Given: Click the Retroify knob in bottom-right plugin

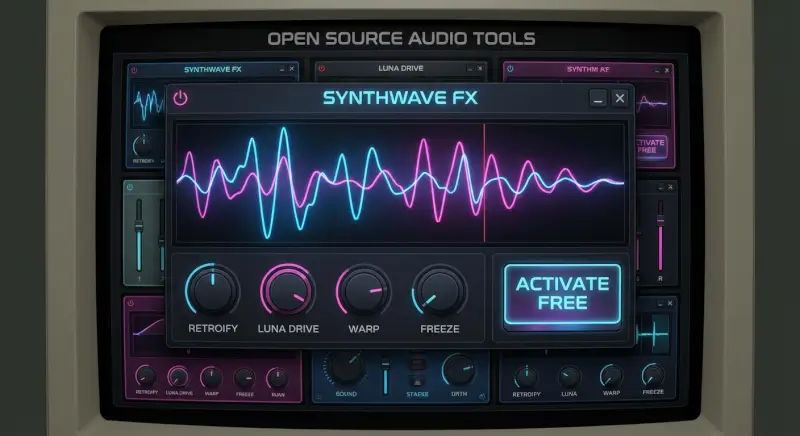Looking at the screenshot, I should pos(526,377).
